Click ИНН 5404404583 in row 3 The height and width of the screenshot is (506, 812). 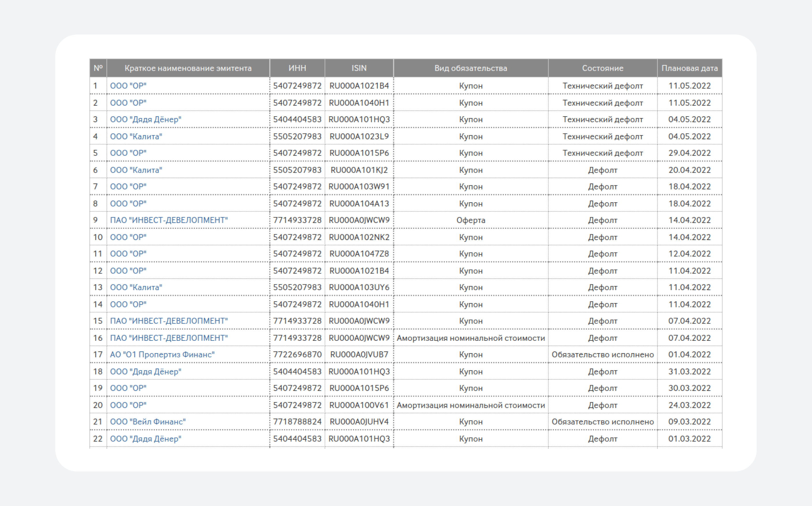pyautogui.click(x=297, y=119)
